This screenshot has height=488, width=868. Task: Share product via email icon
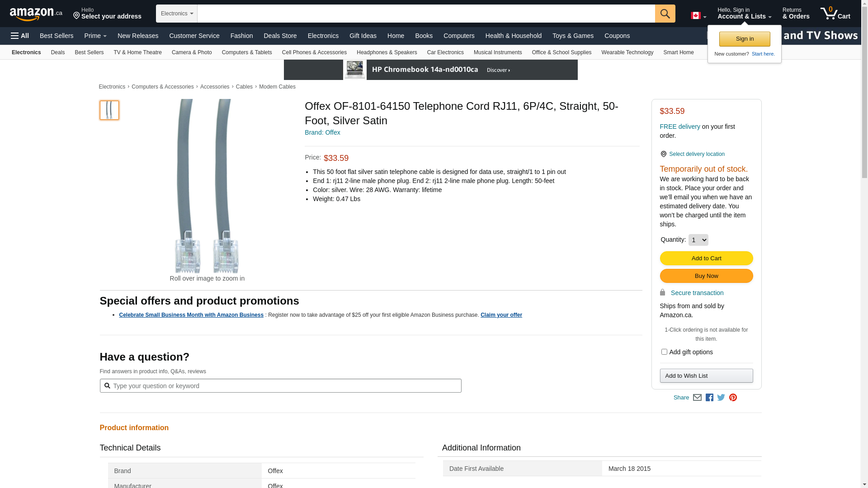click(697, 398)
